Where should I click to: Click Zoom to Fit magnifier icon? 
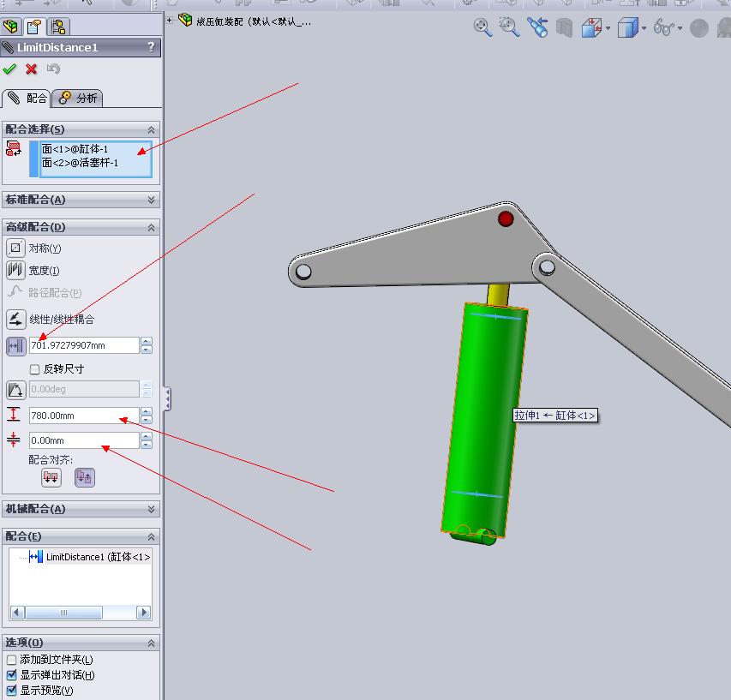click(x=482, y=27)
